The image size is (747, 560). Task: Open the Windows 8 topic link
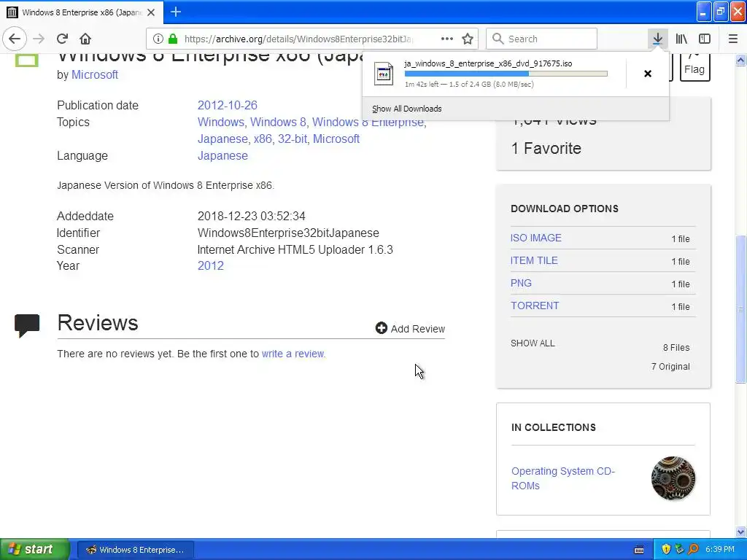(x=278, y=122)
